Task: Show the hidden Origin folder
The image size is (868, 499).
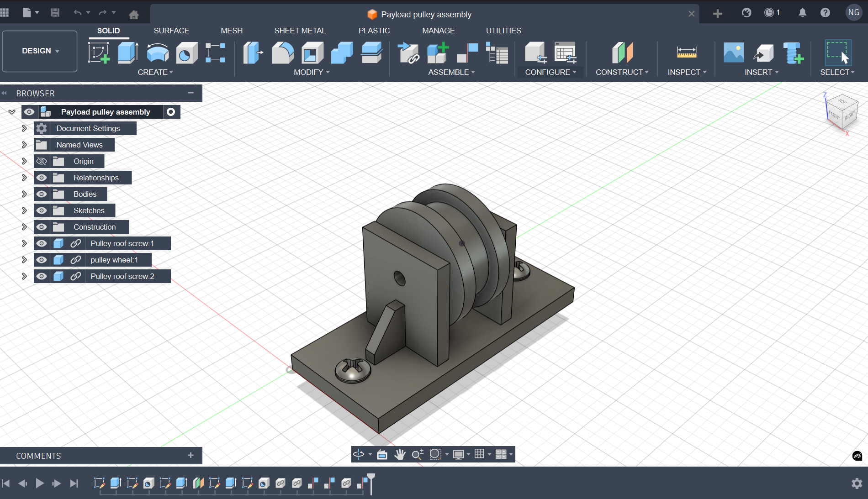Action: coord(42,161)
